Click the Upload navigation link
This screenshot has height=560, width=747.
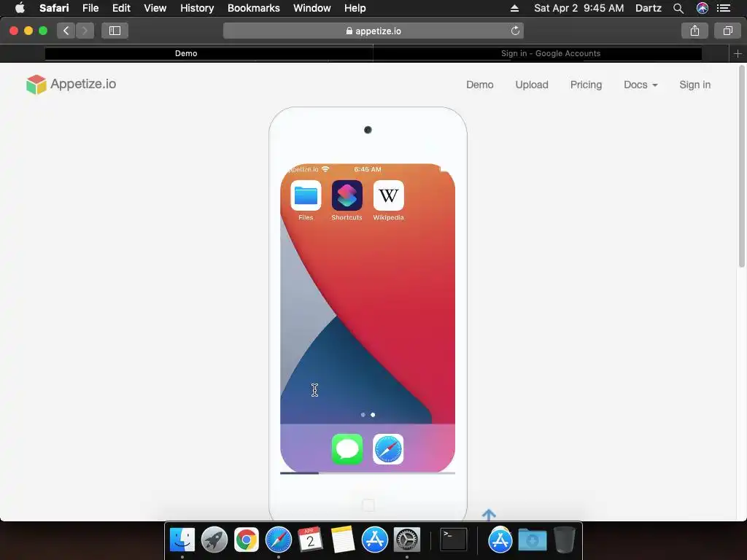coord(532,85)
